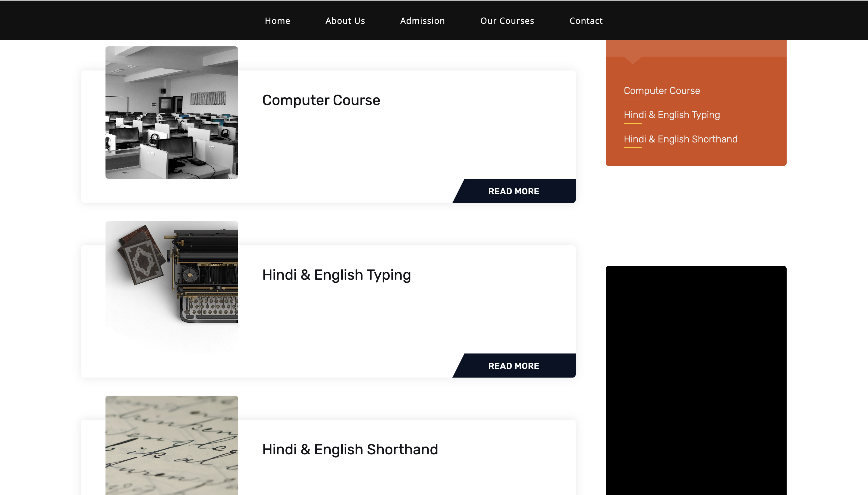The image size is (868, 495).
Task: Click the computer lab course thumbnail
Action: 171,113
